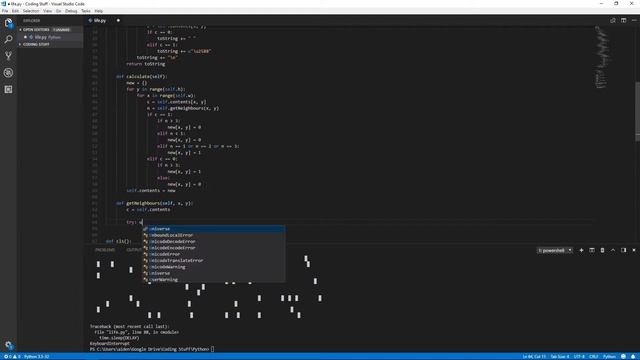The height and width of the screenshot is (360, 640).
Task: Open the Manage gear icon
Action: 9,345
